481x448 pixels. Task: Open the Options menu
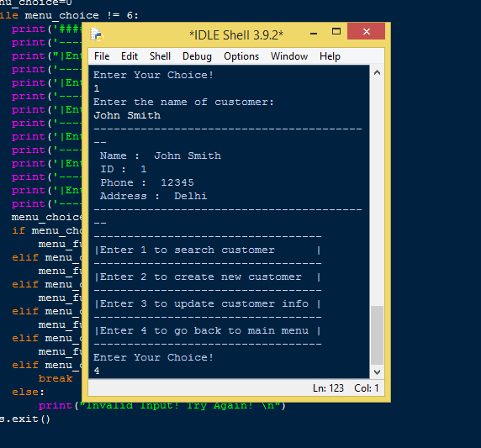coord(241,56)
